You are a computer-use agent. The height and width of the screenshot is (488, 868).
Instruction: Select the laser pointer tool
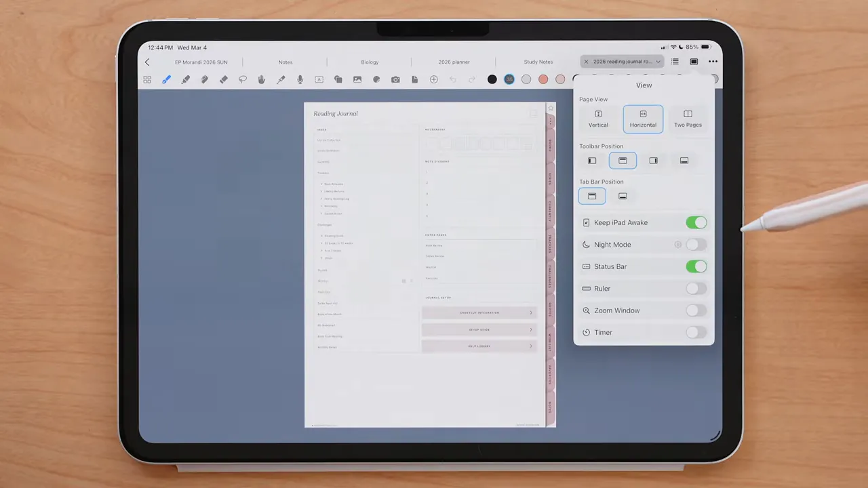coord(281,79)
